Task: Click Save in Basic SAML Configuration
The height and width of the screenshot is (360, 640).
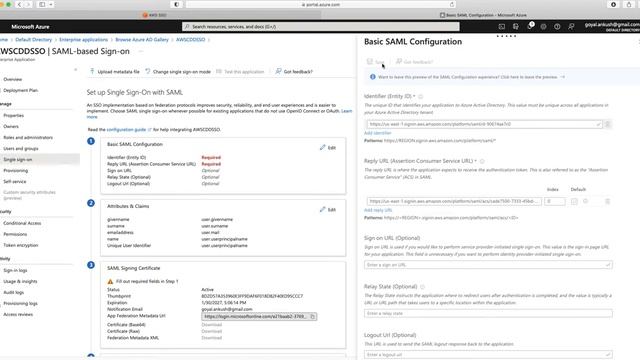Action: 376,62
